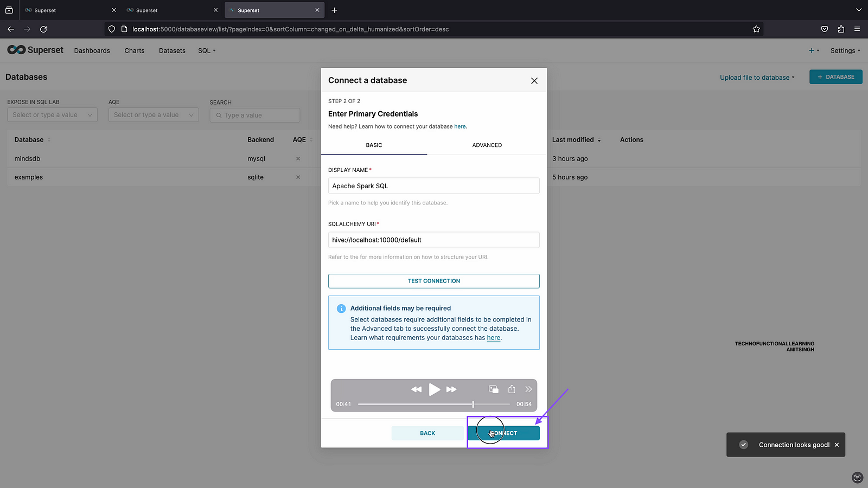The width and height of the screenshot is (868, 488).
Task: Click the picture-in-picture icon in player
Action: coord(493,389)
